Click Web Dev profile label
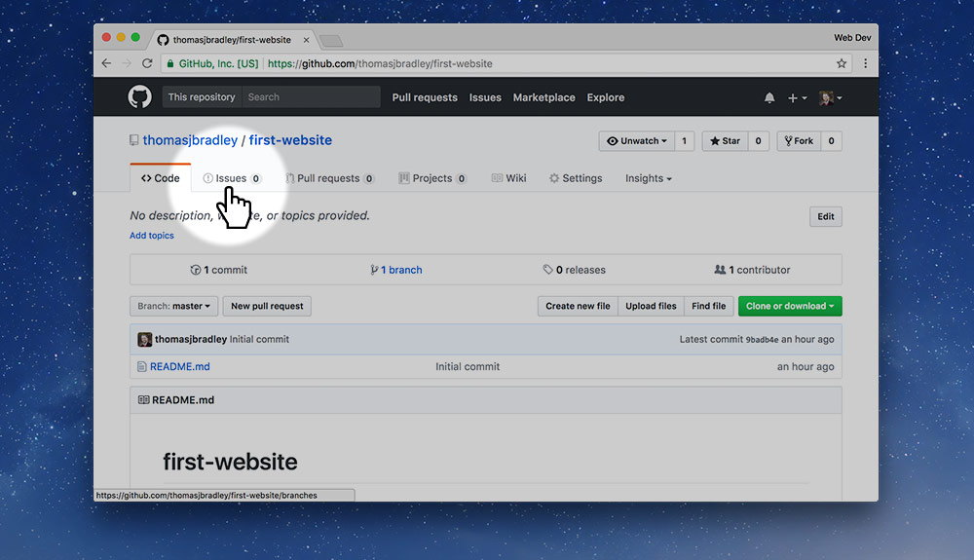The image size is (974, 560). 852,38
